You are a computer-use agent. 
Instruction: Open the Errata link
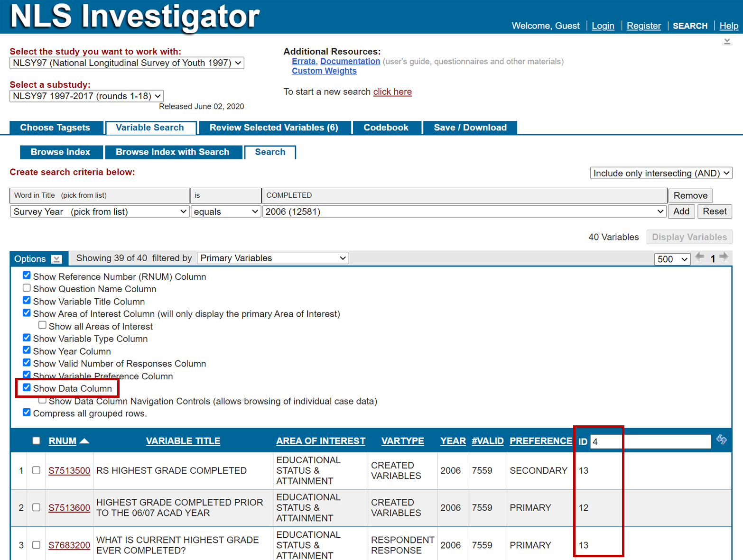coord(304,61)
